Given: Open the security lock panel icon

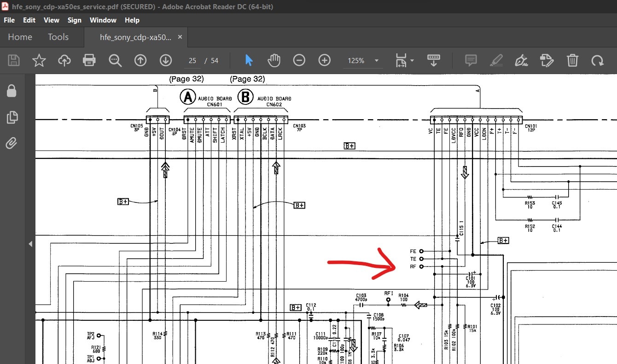Looking at the screenshot, I should click(12, 91).
